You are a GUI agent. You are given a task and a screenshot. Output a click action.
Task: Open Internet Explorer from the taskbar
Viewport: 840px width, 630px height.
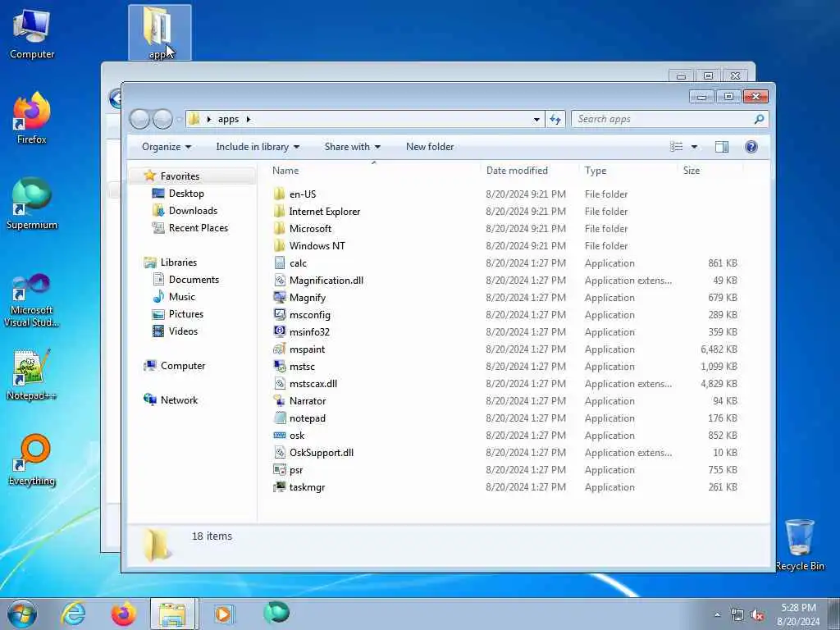click(x=73, y=614)
